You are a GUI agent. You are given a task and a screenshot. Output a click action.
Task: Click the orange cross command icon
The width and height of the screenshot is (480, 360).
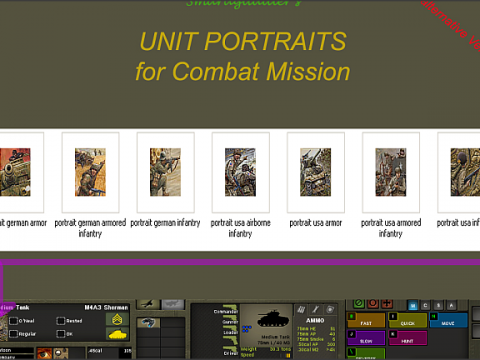[387, 303]
